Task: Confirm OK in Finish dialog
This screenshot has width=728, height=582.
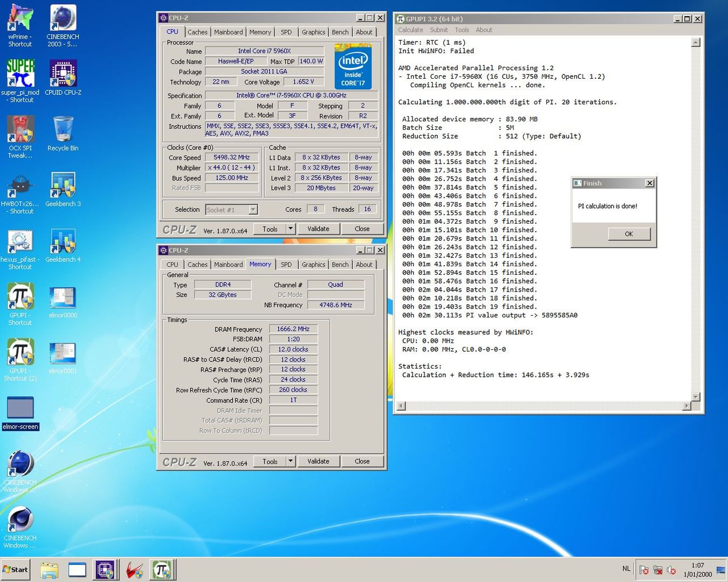Action: 629,234
